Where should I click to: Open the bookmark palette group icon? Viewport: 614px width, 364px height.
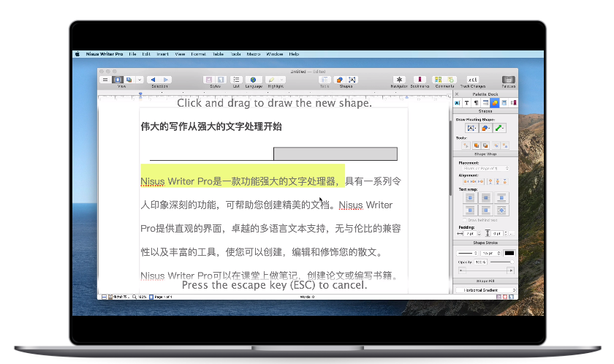point(513,103)
